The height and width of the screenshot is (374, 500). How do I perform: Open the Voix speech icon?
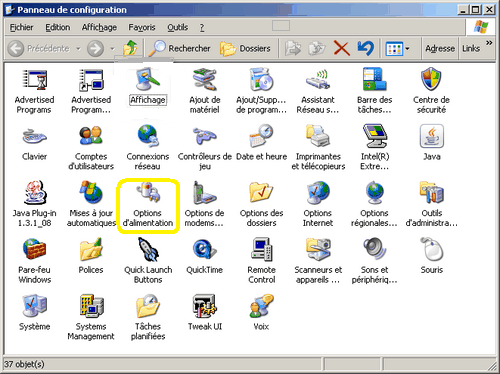point(261,307)
